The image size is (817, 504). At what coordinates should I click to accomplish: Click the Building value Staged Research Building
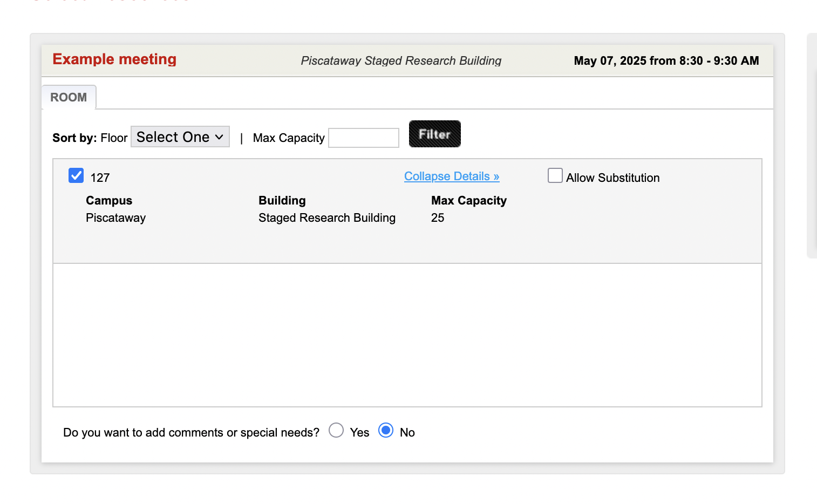(326, 218)
